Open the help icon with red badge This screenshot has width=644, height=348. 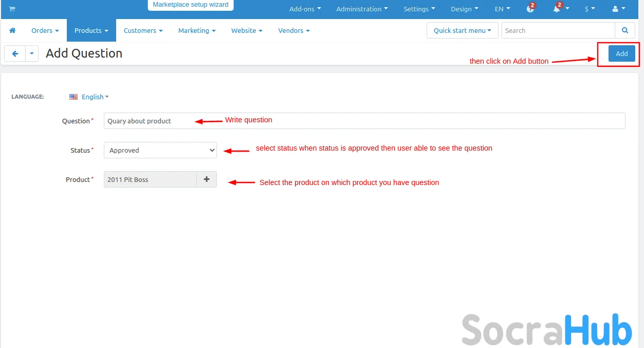(x=530, y=9)
